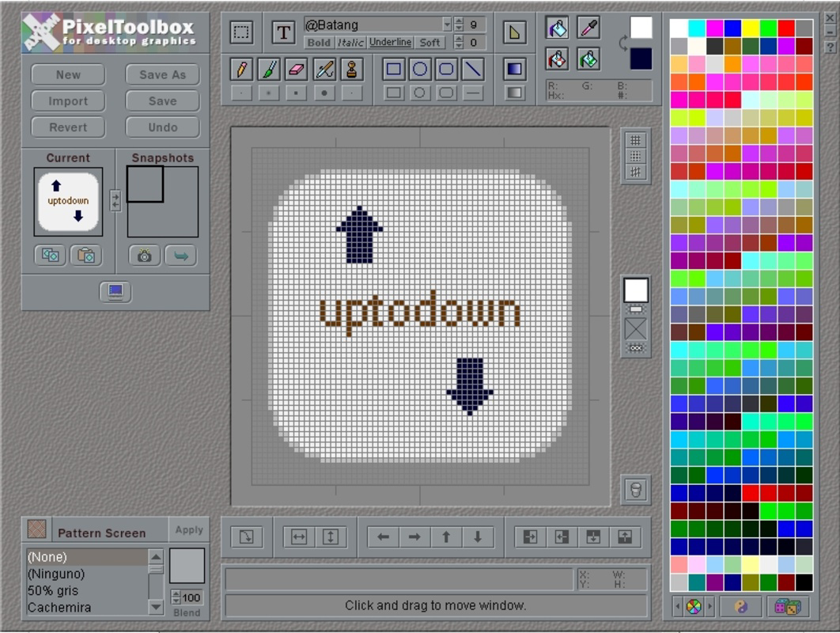Choose the Pencil tool
Viewport: 840px width, 633px height.
241,69
